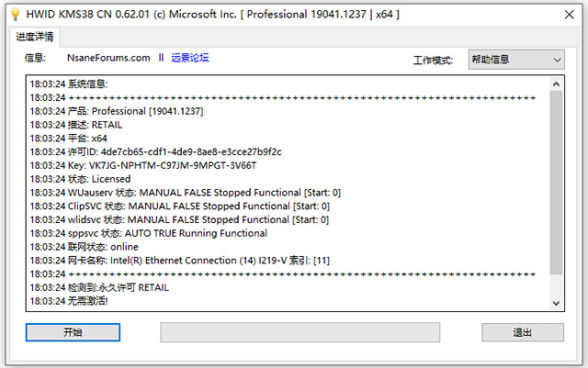588x368 pixels.
Task: Click the log scrollbar up arrow
Action: click(556, 84)
